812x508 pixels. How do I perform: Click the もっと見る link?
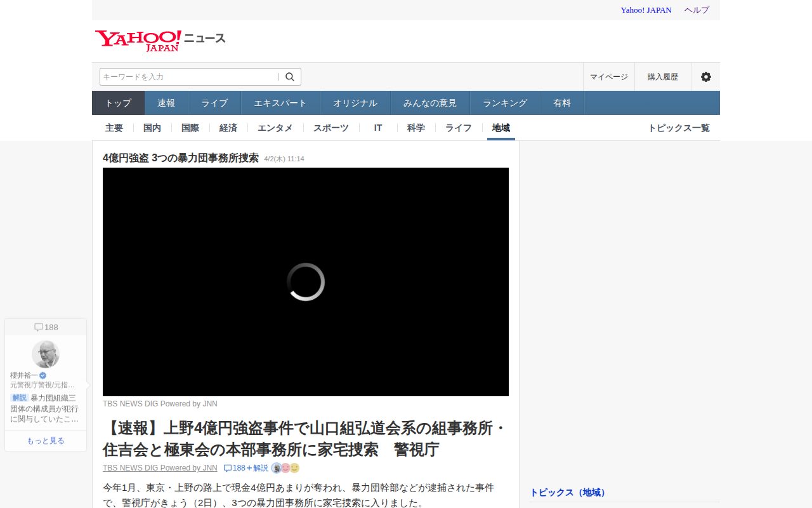point(46,440)
